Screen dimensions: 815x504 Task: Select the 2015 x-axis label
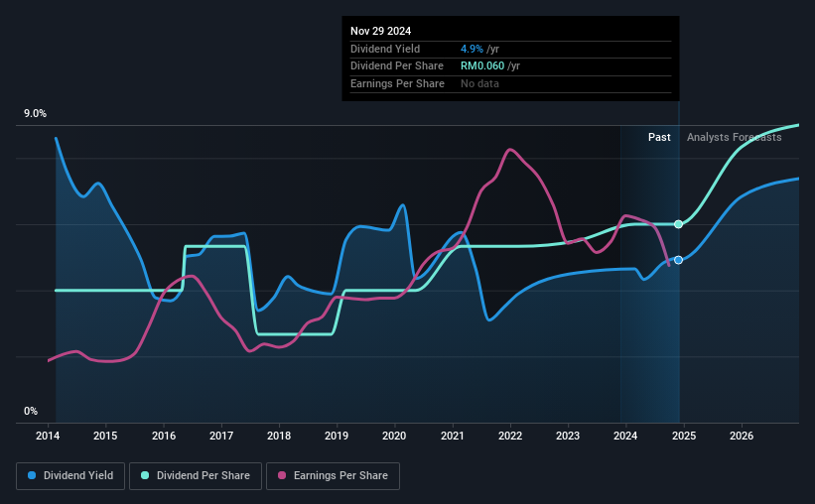point(105,436)
